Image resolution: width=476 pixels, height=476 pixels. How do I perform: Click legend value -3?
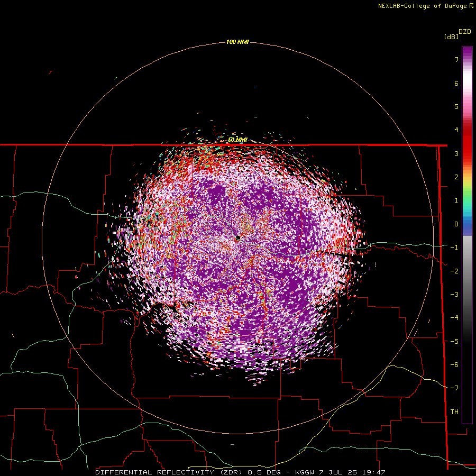tap(454, 295)
